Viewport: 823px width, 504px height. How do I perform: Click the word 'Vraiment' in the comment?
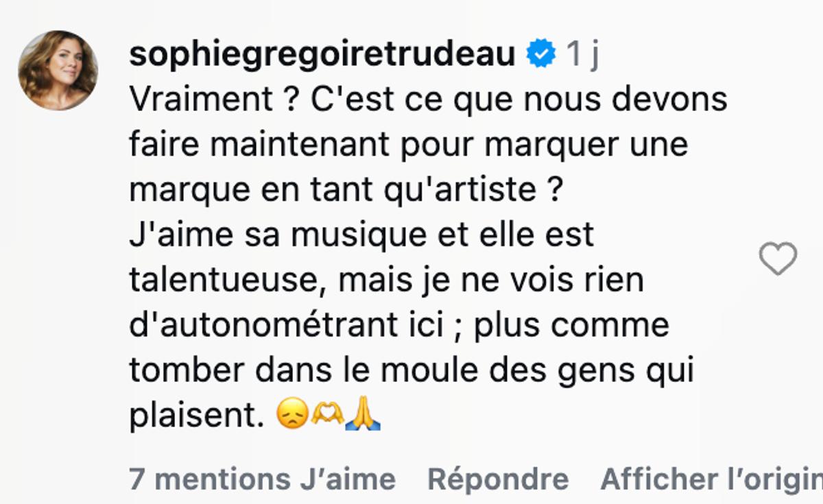pos(201,100)
